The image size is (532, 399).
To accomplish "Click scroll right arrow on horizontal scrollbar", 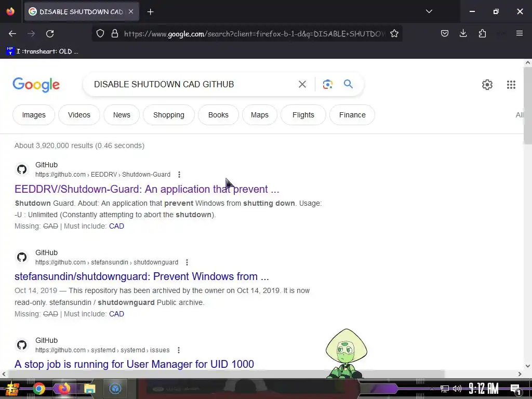I will point(520,374).
